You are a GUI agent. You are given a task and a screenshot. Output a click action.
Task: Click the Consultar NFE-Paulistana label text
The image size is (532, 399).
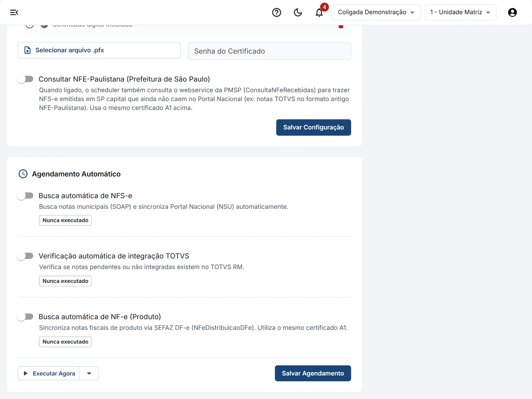124,79
